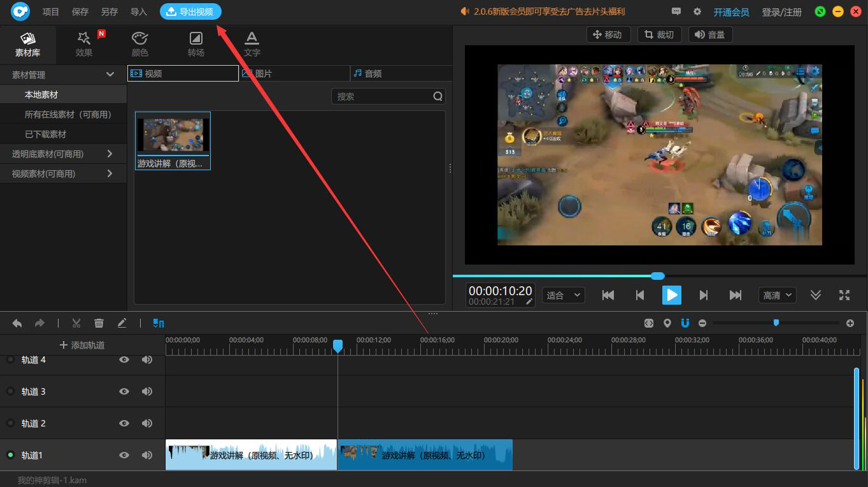Open the 高清 quality dropdown
The height and width of the screenshot is (487, 868).
point(778,295)
